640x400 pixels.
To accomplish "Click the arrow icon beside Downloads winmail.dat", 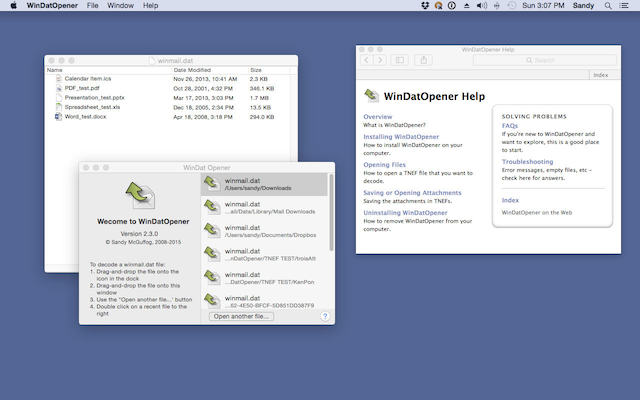I will click(x=212, y=184).
